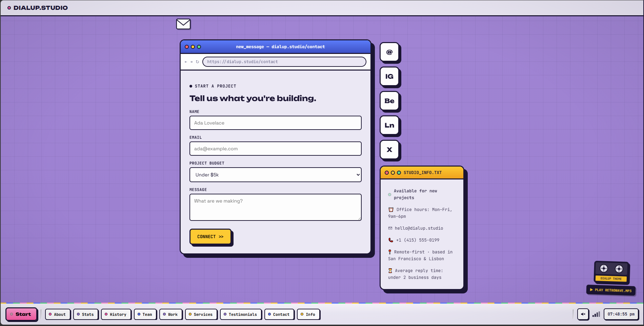Click the Start button in taskbar

tap(21, 314)
